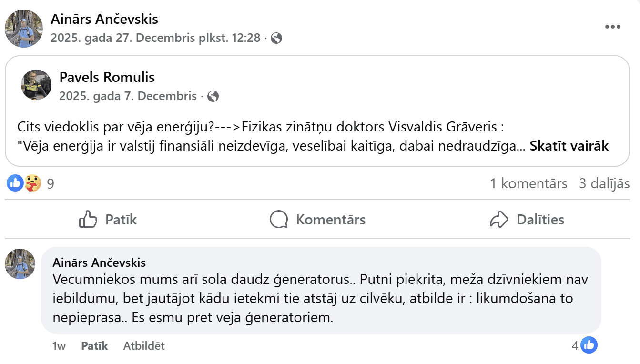Screen dimensions: 640x364
Task: Click the speech bubble Komentārs icon
Action: 279,219
